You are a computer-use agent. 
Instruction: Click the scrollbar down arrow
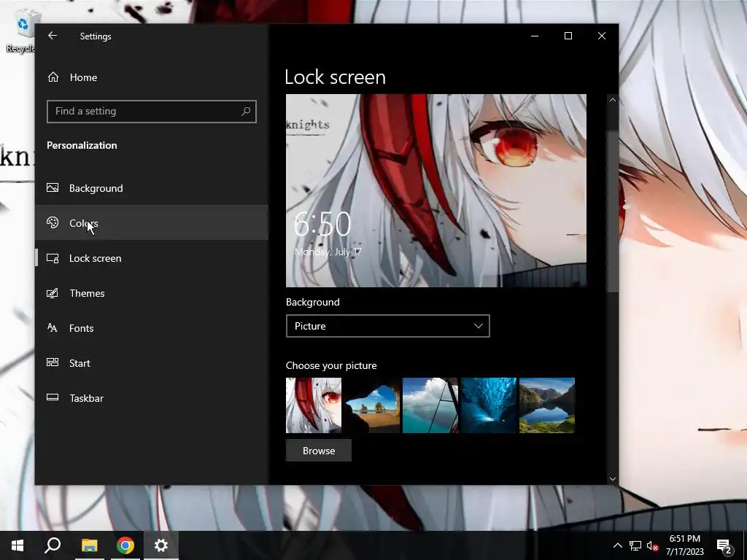tap(613, 479)
